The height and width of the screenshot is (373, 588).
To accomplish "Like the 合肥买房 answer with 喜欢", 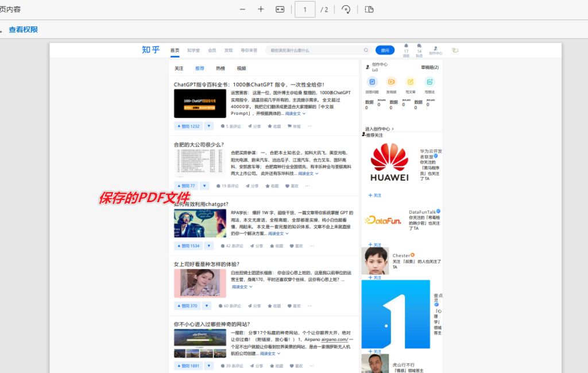I will pos(291,185).
